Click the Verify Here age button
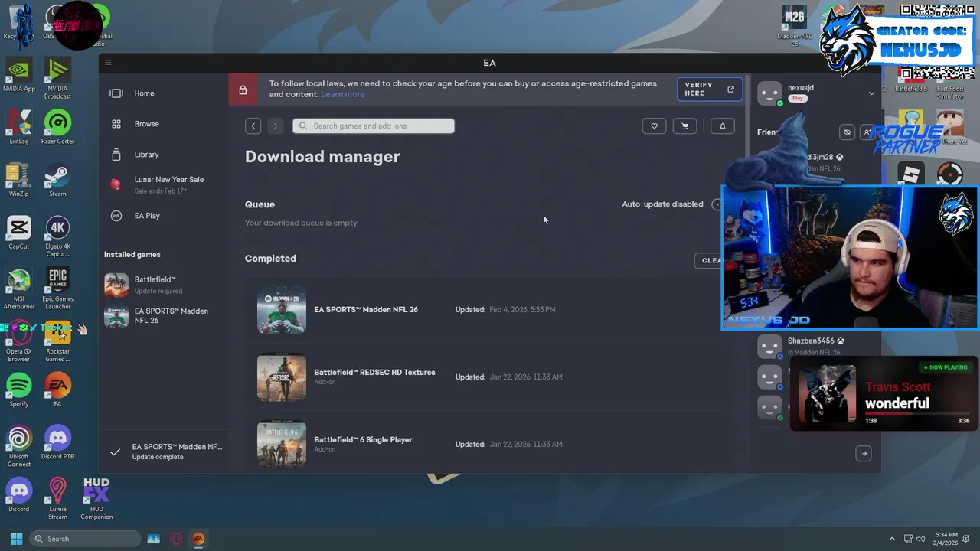Viewport: 980px width, 551px height. tap(710, 90)
